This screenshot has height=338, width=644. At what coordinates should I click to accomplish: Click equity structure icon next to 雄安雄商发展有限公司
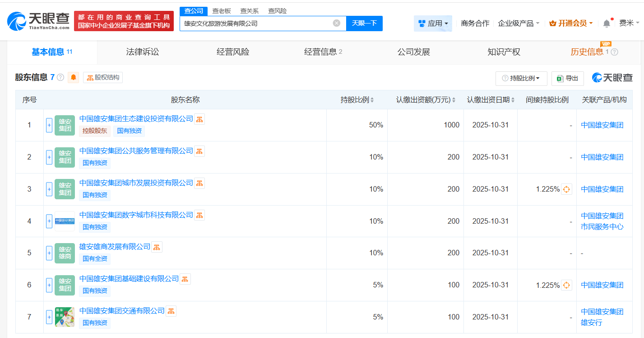157,247
